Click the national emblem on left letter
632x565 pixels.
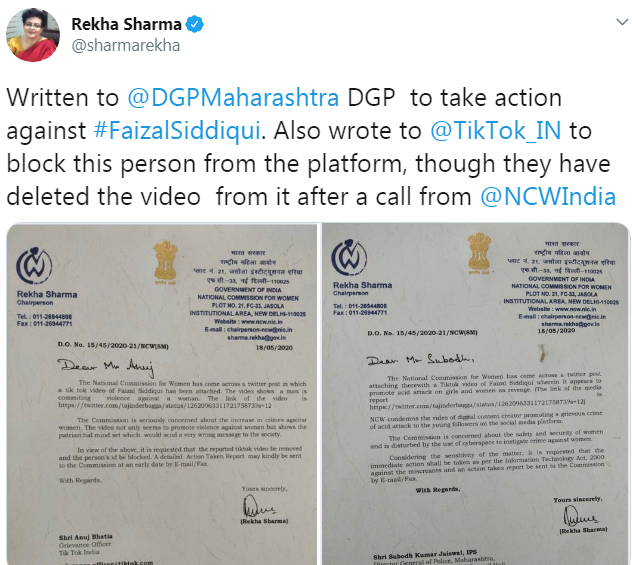pyautogui.click(x=165, y=262)
